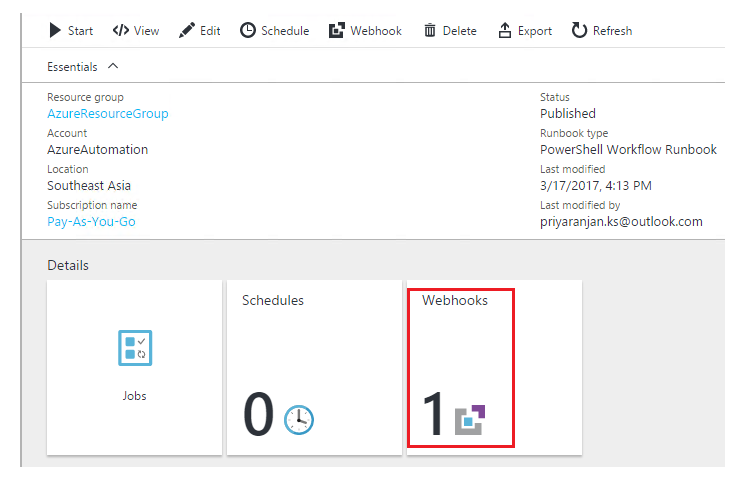
Task: Click the Details section heading
Action: (x=68, y=265)
